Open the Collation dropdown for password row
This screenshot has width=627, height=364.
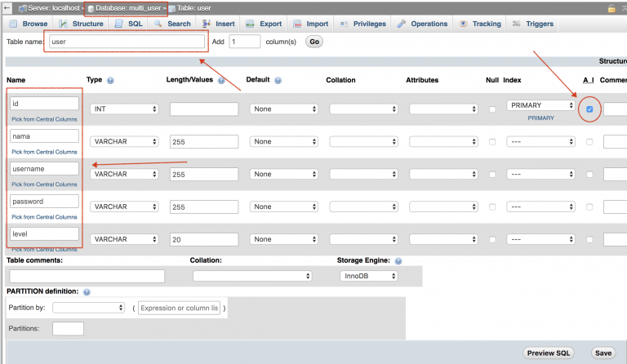(x=363, y=206)
